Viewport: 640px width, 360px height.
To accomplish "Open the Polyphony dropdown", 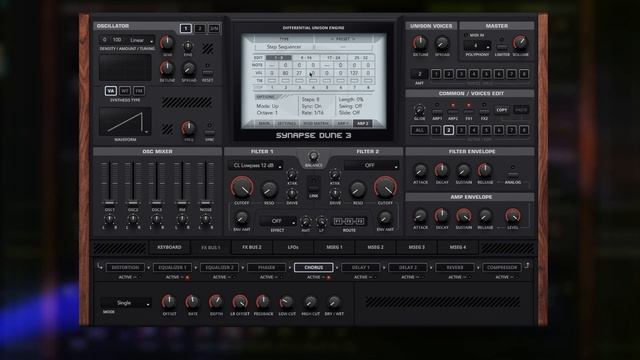I will [x=477, y=46].
